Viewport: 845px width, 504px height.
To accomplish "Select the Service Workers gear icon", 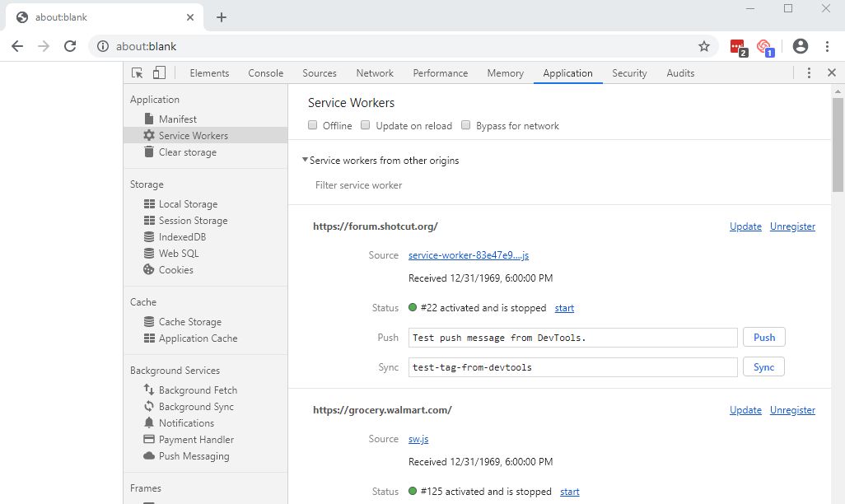I will (x=148, y=135).
